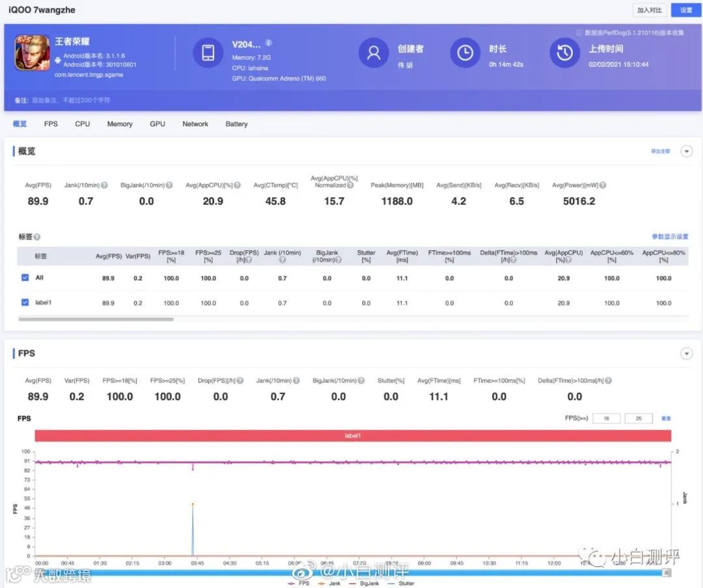
Task: Open the Memory tab
Action: click(x=120, y=124)
